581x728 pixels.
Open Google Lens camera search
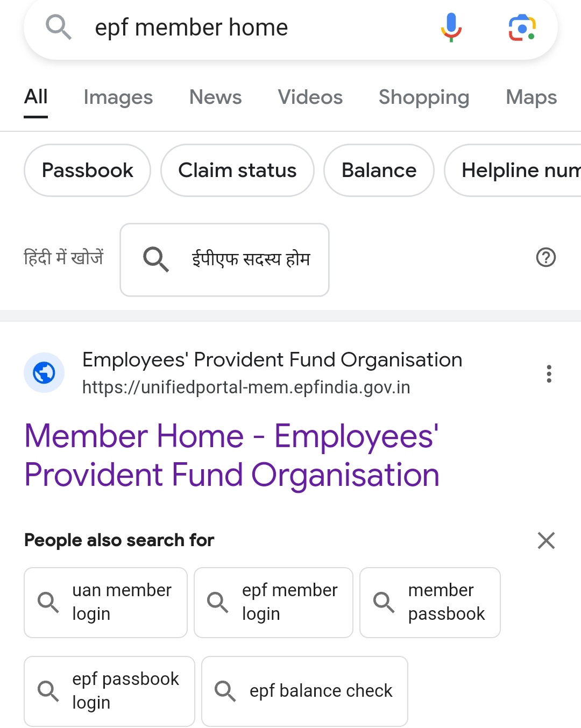pos(522,28)
